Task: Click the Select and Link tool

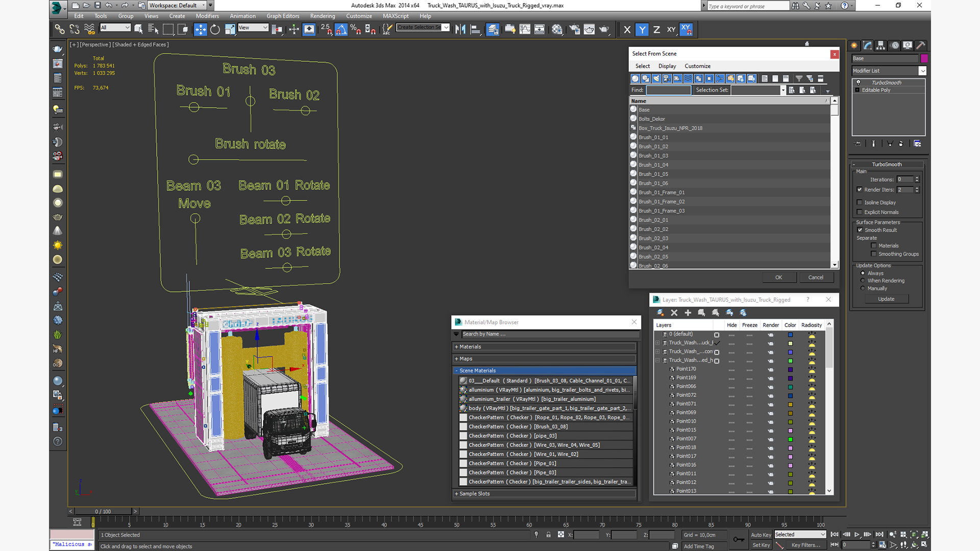Action: click(60, 30)
